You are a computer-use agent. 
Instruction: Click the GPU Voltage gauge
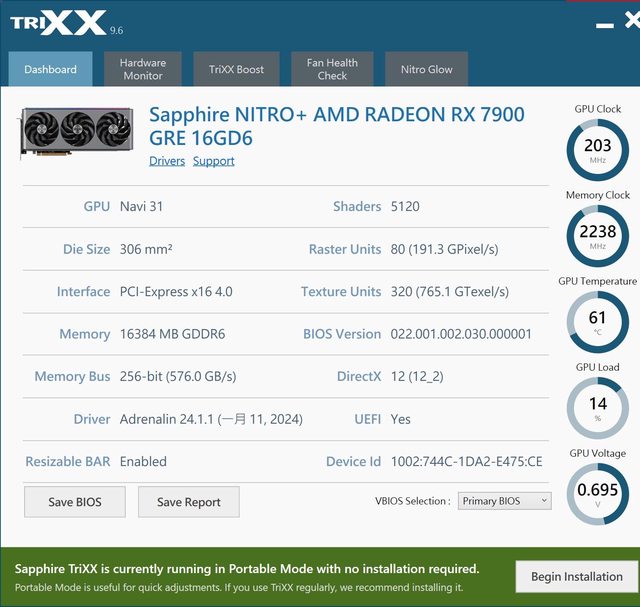(x=597, y=494)
